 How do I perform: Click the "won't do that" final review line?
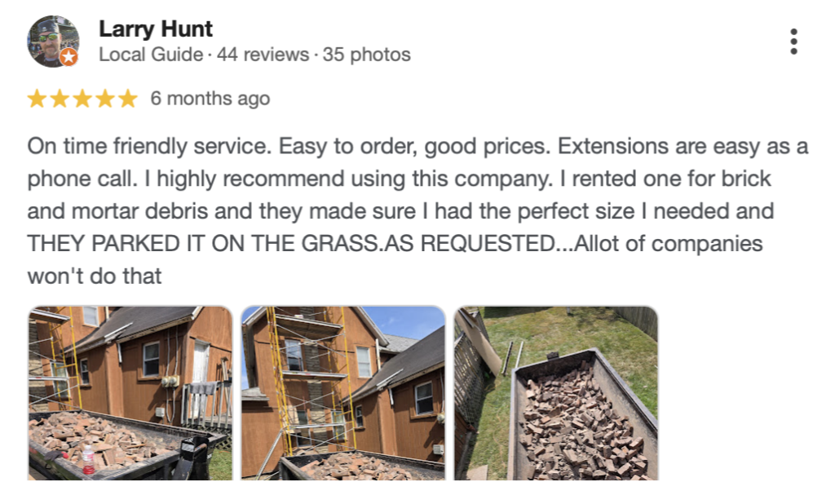(x=95, y=276)
